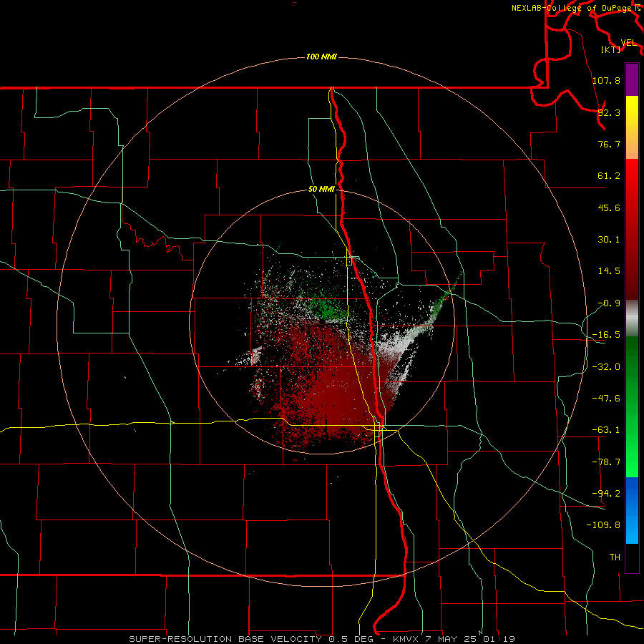644x644 pixels.
Task: Click the 100 NMI range ring label
Action: (321, 57)
